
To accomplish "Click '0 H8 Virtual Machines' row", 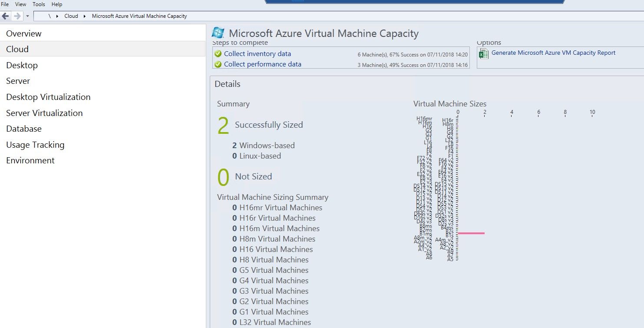I will click(271, 260).
